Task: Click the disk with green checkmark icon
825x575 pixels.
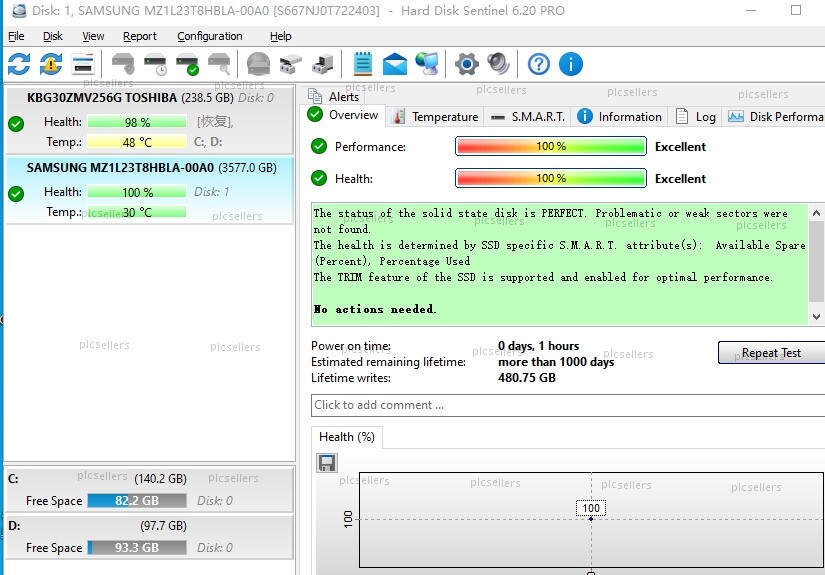Action: pyautogui.click(x=187, y=64)
